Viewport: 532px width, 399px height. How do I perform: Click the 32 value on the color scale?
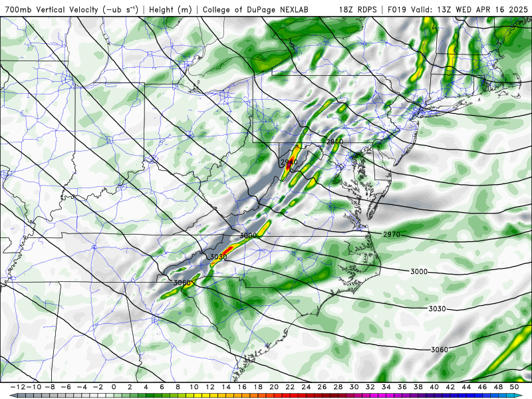(370, 387)
